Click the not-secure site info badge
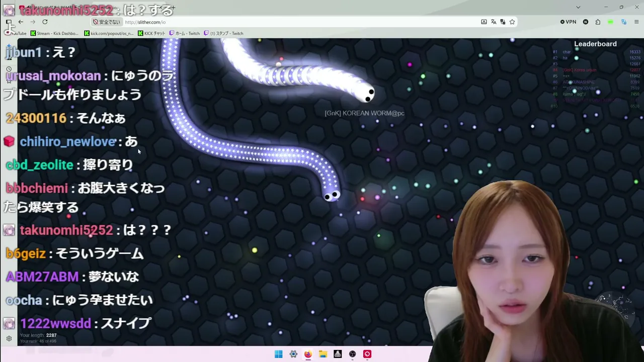This screenshot has width=644, height=362. (107, 22)
